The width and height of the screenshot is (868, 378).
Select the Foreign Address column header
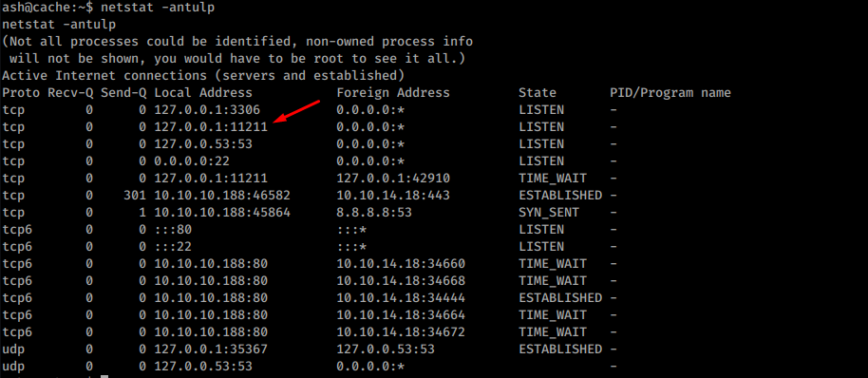393,93
